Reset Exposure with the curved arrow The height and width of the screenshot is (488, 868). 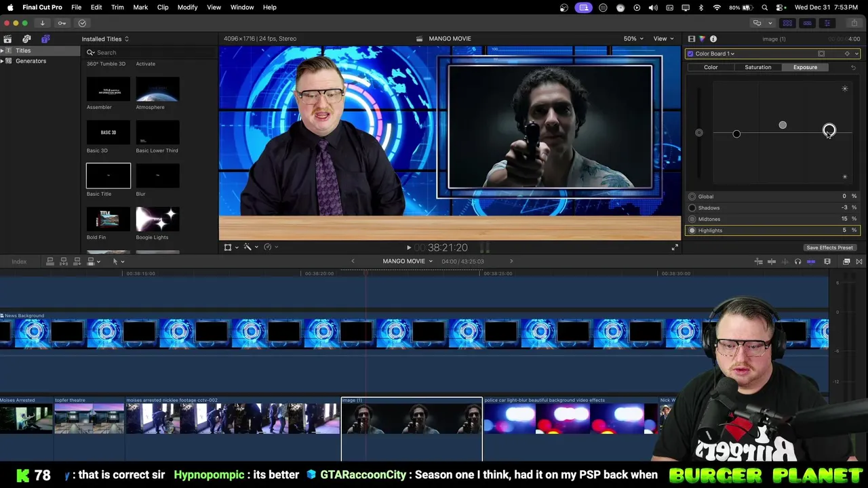pyautogui.click(x=853, y=67)
